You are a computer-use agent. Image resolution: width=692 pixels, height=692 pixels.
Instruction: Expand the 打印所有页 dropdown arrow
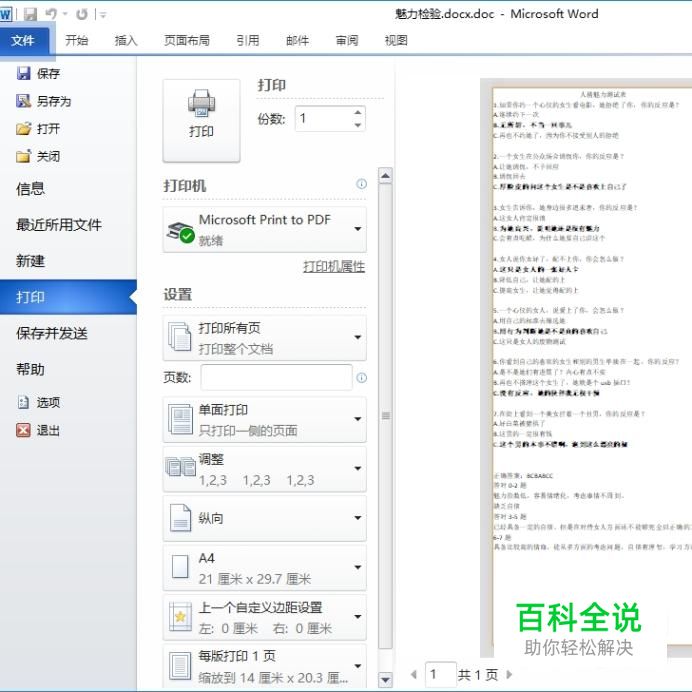click(357, 338)
